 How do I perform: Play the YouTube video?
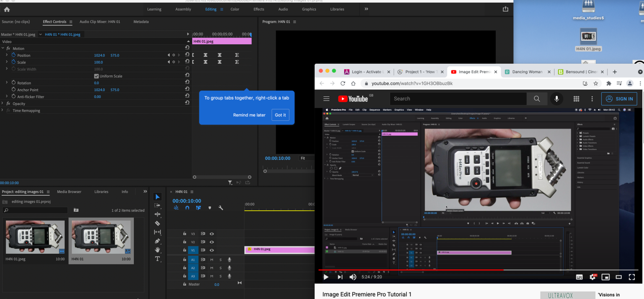click(326, 277)
